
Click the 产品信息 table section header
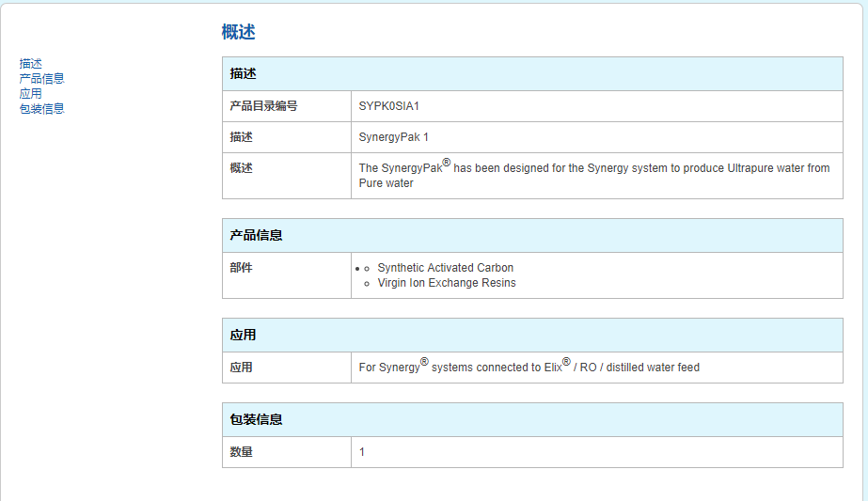[x=256, y=235]
